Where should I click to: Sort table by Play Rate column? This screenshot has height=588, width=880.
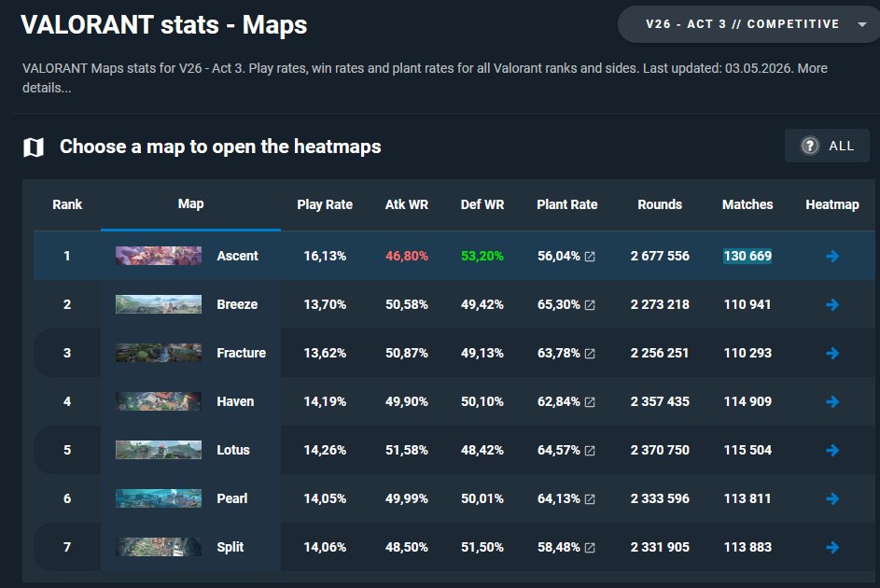[x=325, y=204]
